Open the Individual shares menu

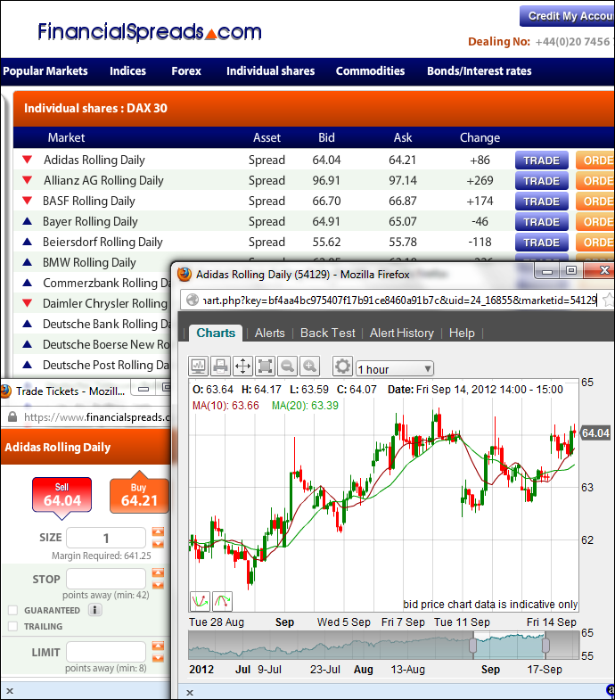[270, 71]
